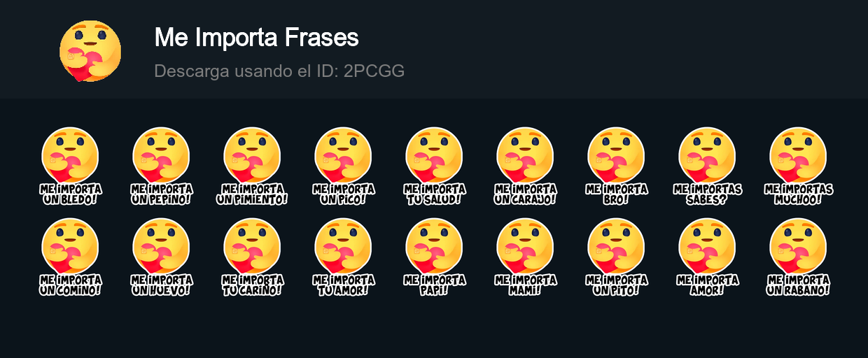Choose the 'Me importa tu cariño' sticker
The width and height of the screenshot is (868, 358).
click(x=252, y=257)
